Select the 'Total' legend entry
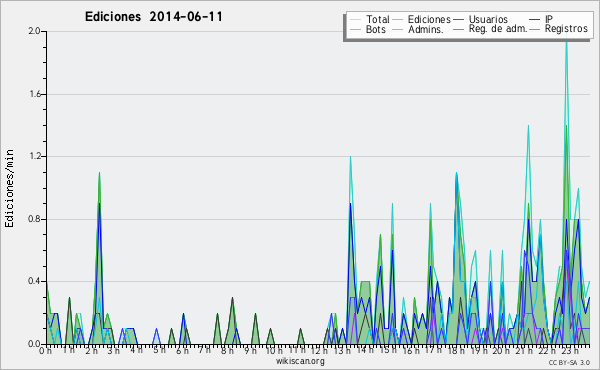The image size is (600, 370). click(377, 19)
